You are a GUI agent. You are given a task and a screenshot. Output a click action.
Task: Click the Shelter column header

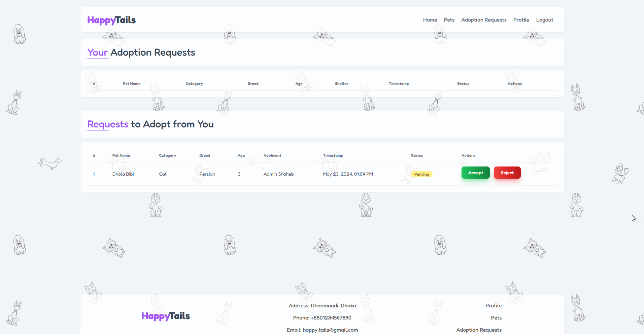(x=341, y=84)
